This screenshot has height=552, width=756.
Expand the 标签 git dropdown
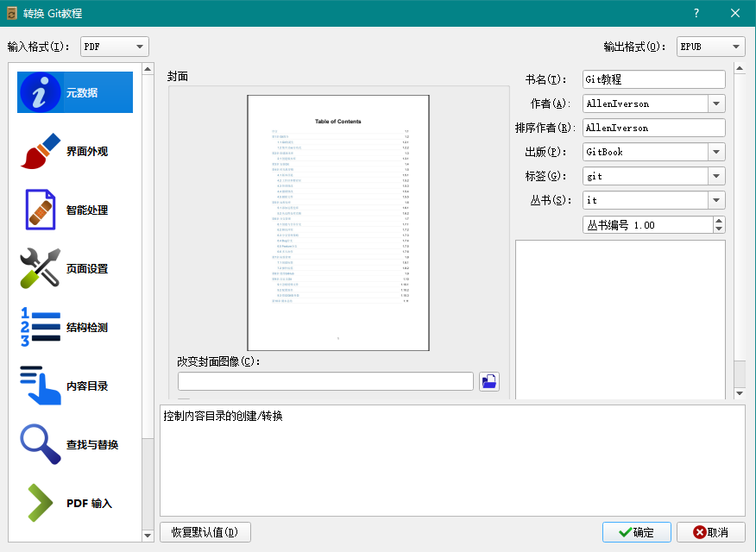[x=716, y=176]
